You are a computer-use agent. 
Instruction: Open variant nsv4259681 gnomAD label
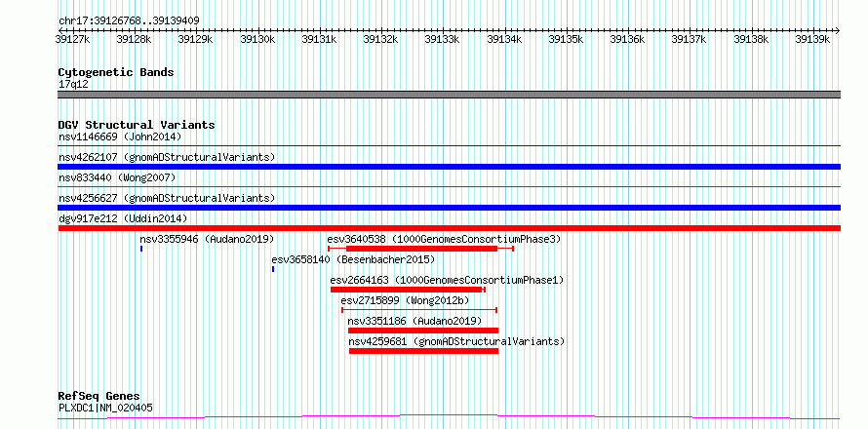(456, 341)
